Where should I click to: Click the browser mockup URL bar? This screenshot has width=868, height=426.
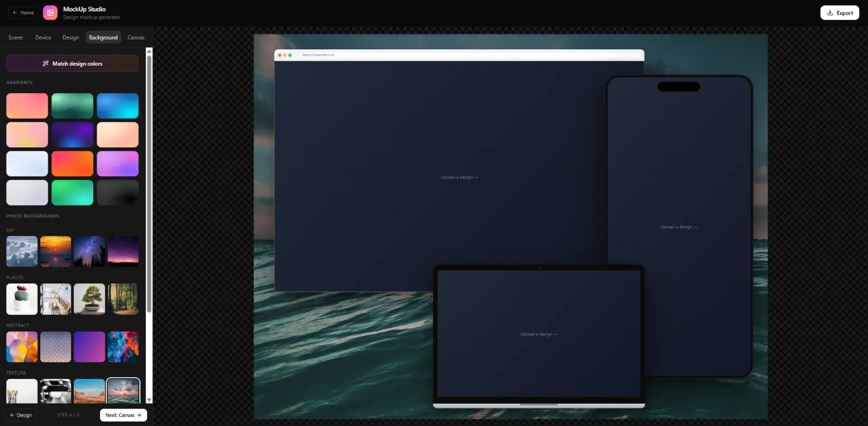click(470, 55)
